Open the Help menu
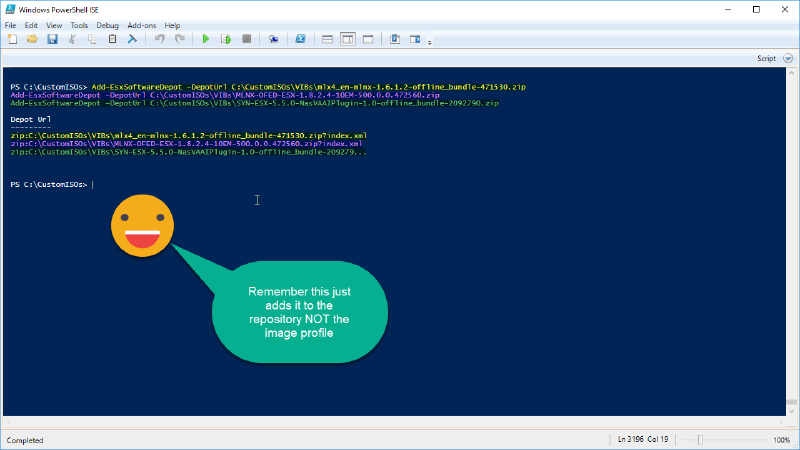The height and width of the screenshot is (450, 800). [172, 25]
